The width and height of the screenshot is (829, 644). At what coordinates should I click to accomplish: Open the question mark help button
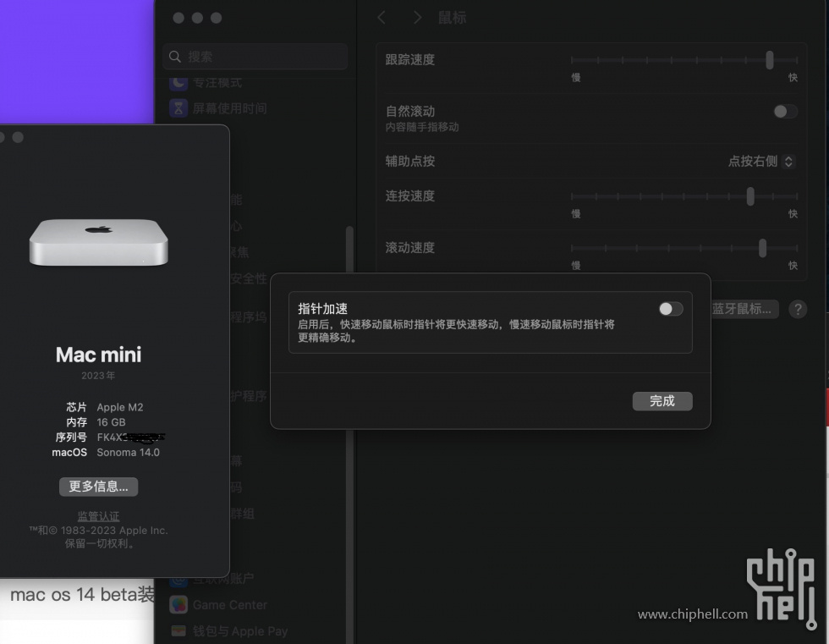click(x=798, y=309)
